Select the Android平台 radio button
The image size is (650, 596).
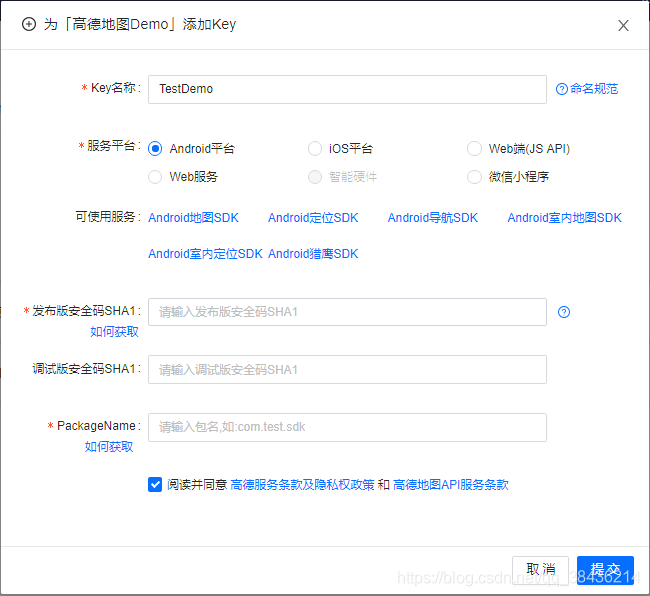pos(155,149)
